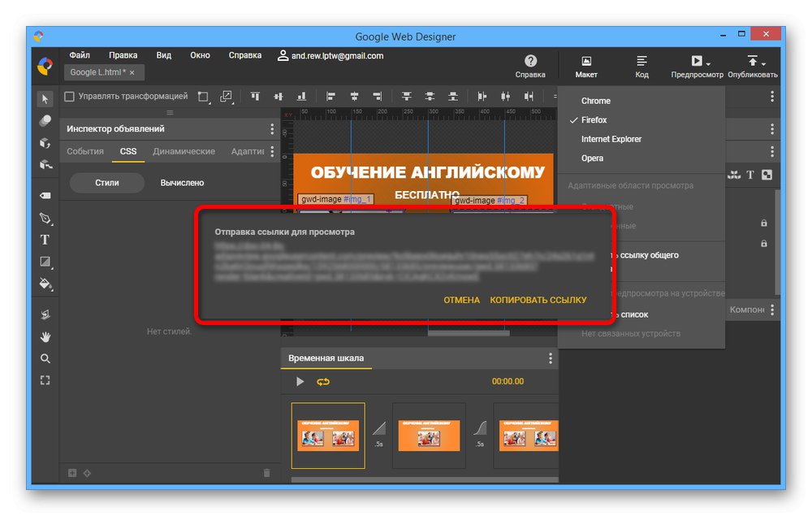
Task: Open transform bounding box options dropdown
Action: click(x=204, y=97)
